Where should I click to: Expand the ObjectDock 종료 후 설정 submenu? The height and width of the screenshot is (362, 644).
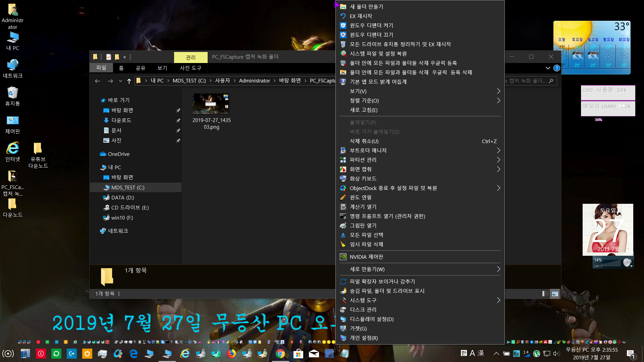click(420, 188)
